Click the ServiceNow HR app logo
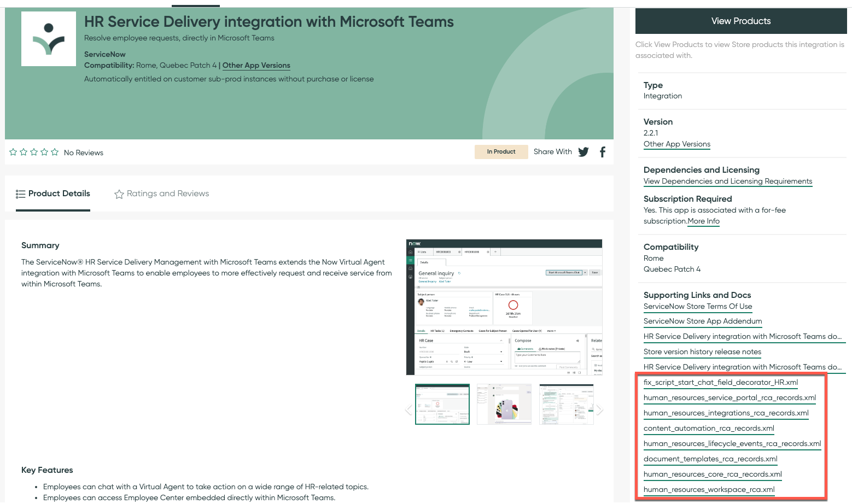 49,39
